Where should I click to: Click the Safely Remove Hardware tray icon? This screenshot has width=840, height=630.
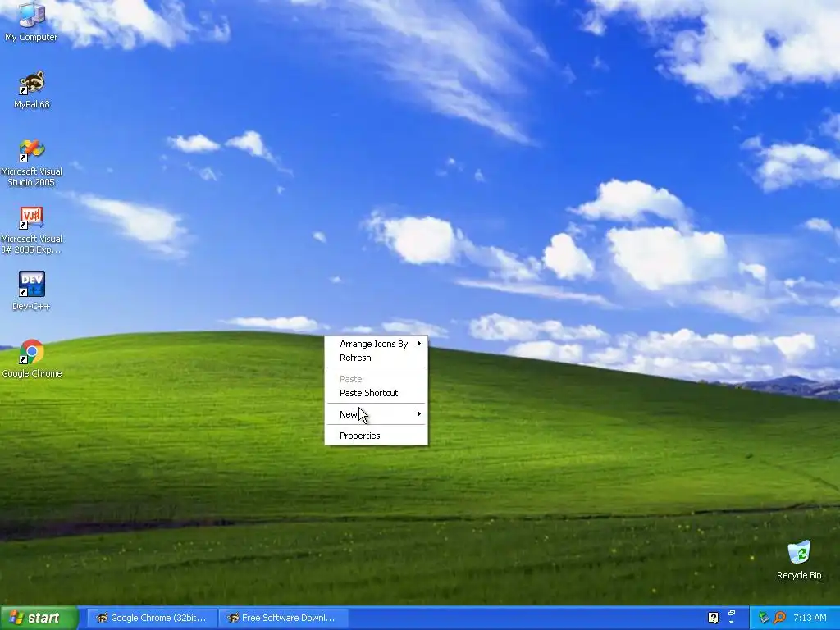(x=764, y=618)
